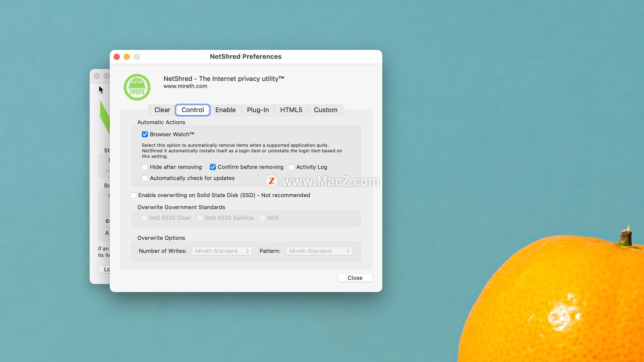Click the www.mireth.com text
Image resolution: width=644 pixels, height=362 pixels.
coord(185,86)
